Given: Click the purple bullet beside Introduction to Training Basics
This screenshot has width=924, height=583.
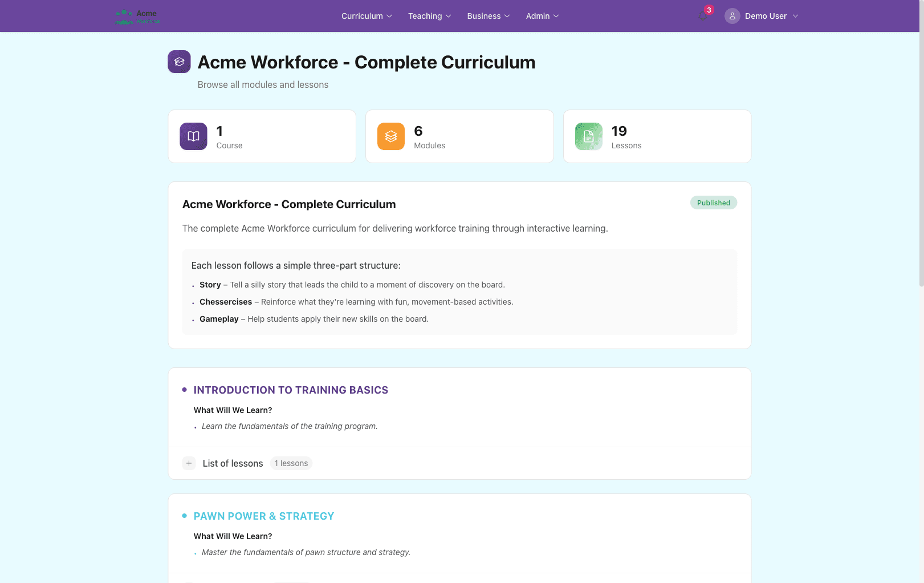Looking at the screenshot, I should click(x=184, y=389).
